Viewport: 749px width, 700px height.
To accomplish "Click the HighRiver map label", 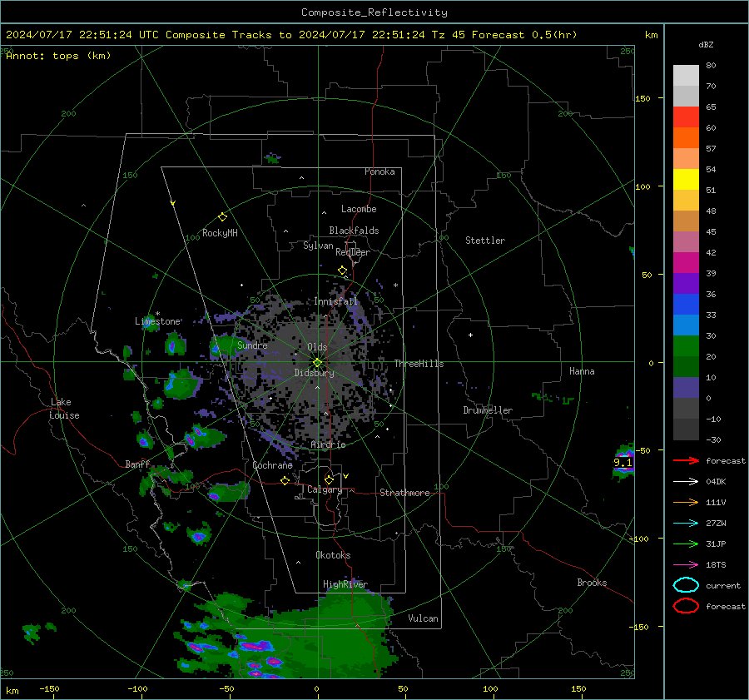I will (x=345, y=584).
